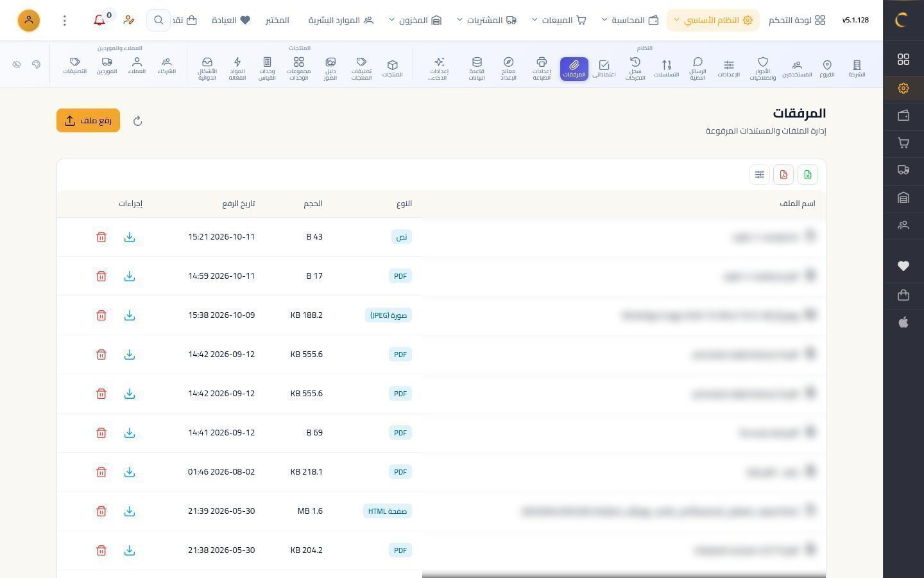Expand the المبيعات sales menu

[559, 20]
